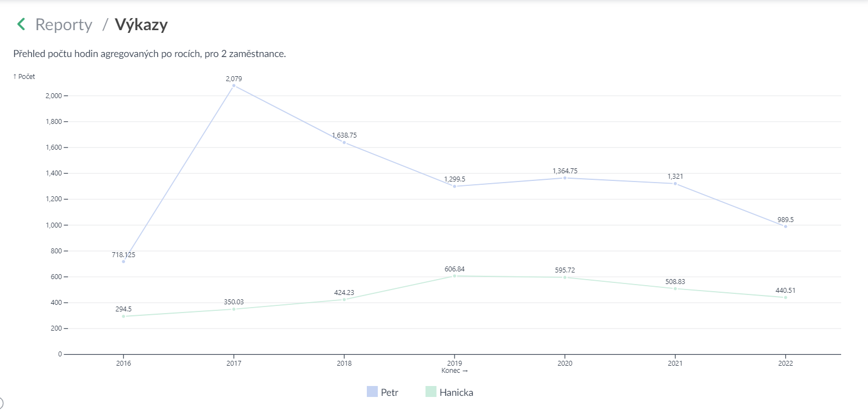Image resolution: width=868 pixels, height=420 pixels.
Task: Click Petr's 2016 data point at 718.125
Action: [x=123, y=262]
